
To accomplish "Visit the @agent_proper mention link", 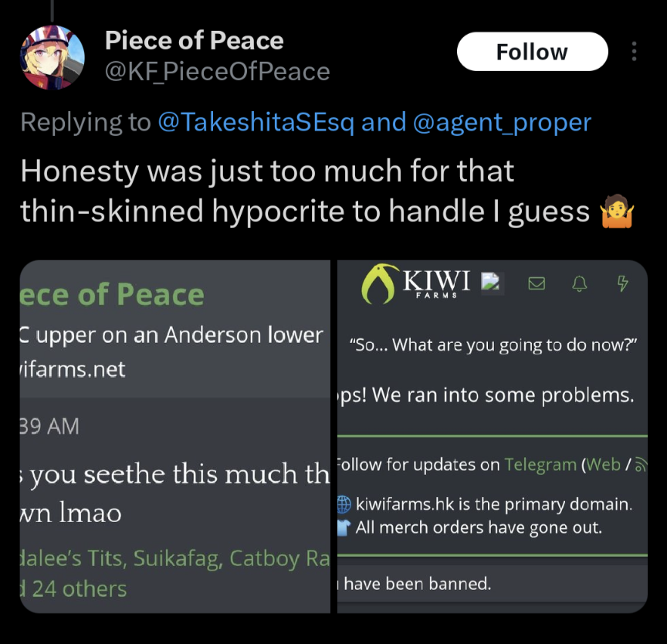I will pos(503,122).
